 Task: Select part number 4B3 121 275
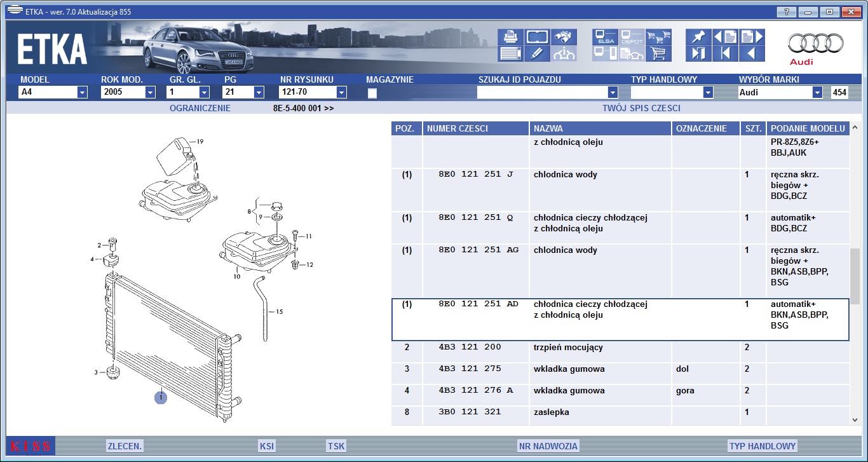tap(470, 369)
